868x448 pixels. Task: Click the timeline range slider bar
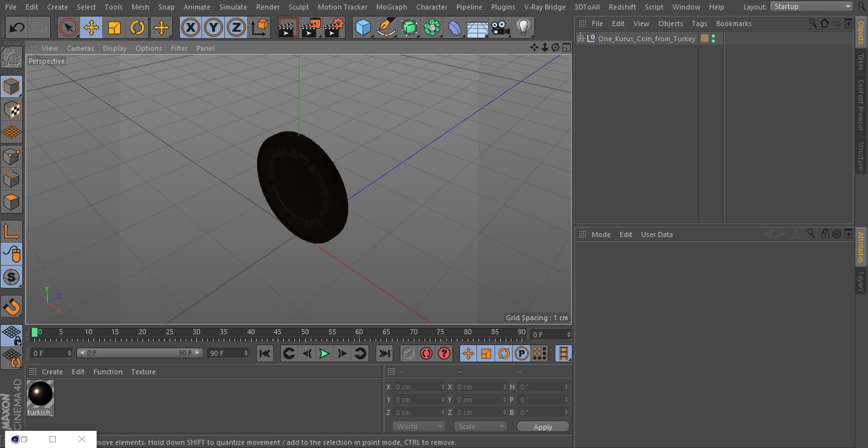click(140, 353)
